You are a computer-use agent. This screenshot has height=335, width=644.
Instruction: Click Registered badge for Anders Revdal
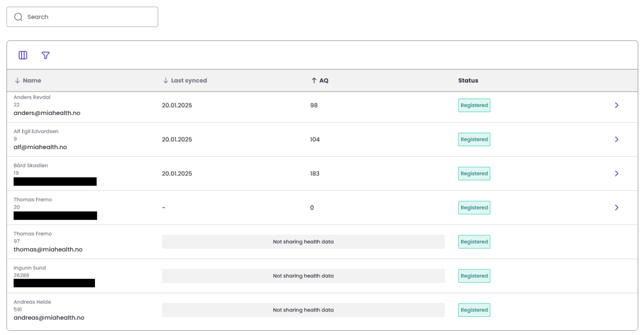coord(474,105)
